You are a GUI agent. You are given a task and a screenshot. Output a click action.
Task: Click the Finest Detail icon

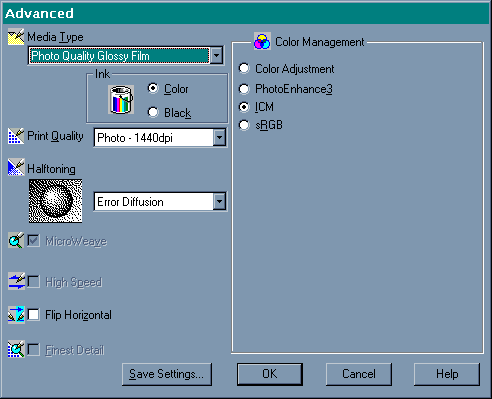pos(16,349)
